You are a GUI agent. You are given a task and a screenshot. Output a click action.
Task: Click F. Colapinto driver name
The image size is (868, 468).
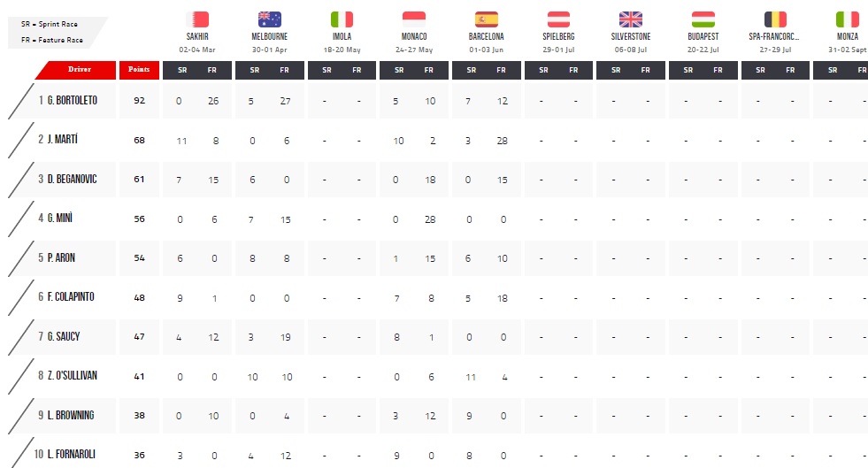coord(65,296)
